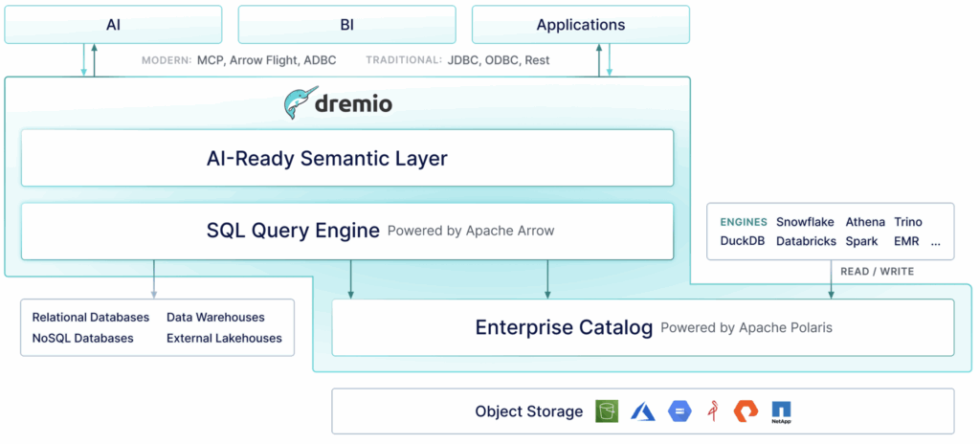Viewport: 980px width, 444px height.
Task: Click the green ENGINES label
Action: click(x=743, y=222)
